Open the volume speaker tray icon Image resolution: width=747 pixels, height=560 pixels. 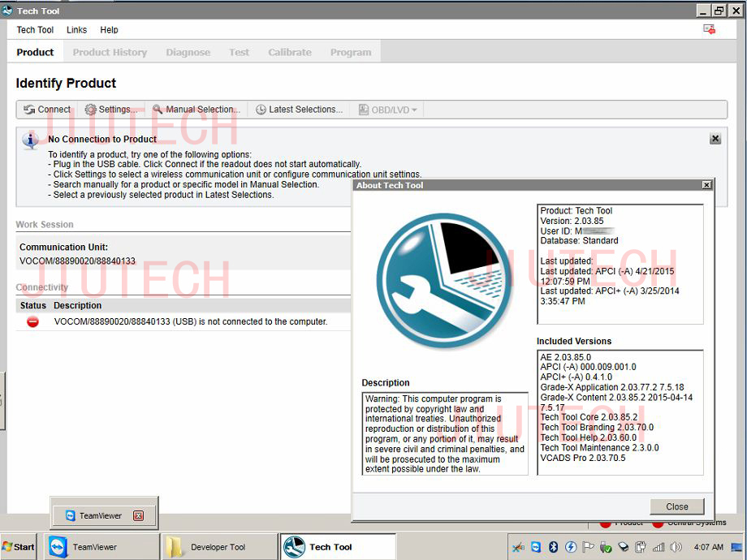coord(676,547)
